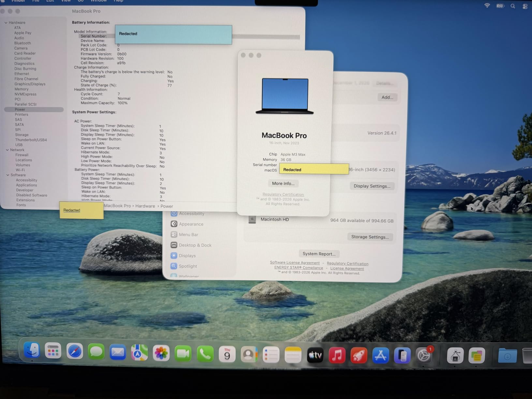
Task: Click battery status icon in menu bar
Action: (500, 6)
